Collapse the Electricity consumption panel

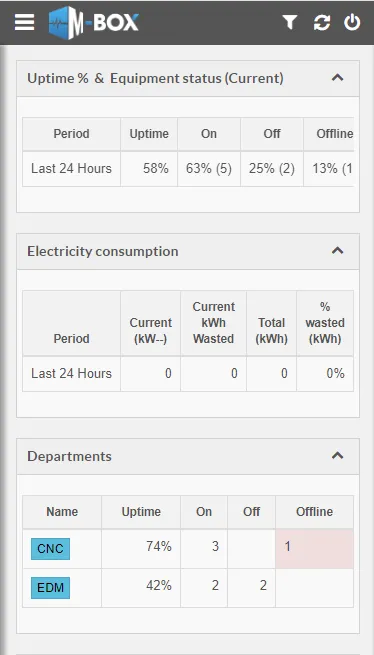tap(338, 251)
